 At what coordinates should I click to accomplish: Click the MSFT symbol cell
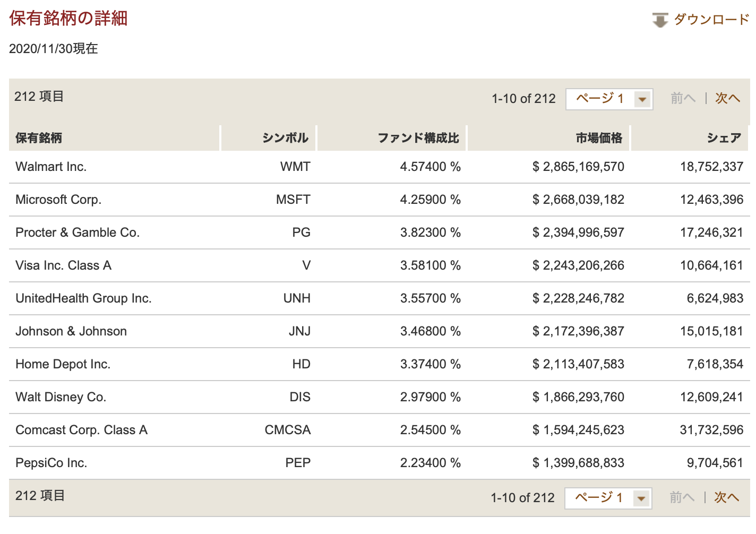click(293, 200)
